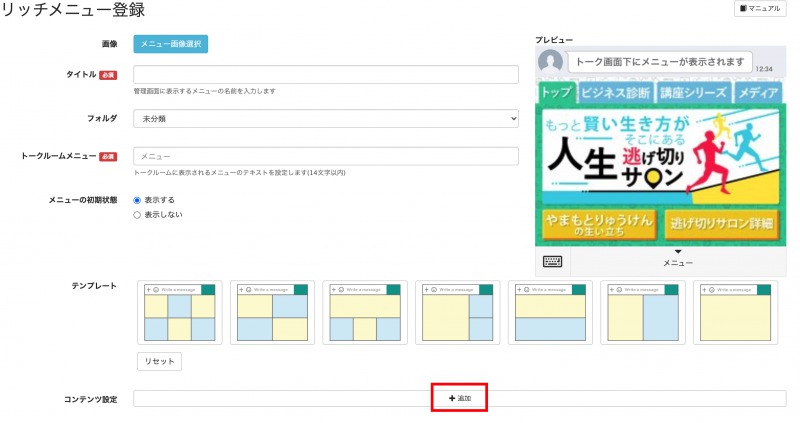Click the ビジネス診断 tab in the preview

click(615, 93)
